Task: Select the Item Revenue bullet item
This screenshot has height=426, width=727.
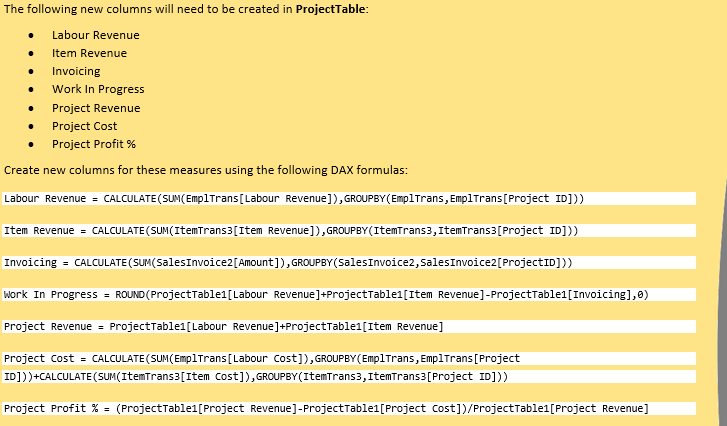Action: coord(89,53)
